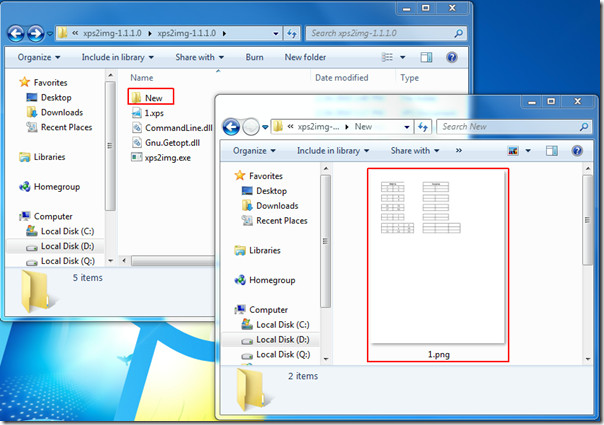This screenshot has height=425, width=604.
Task: Open help in xps2img-1.1.1.0 window
Action: pyautogui.click(x=451, y=57)
